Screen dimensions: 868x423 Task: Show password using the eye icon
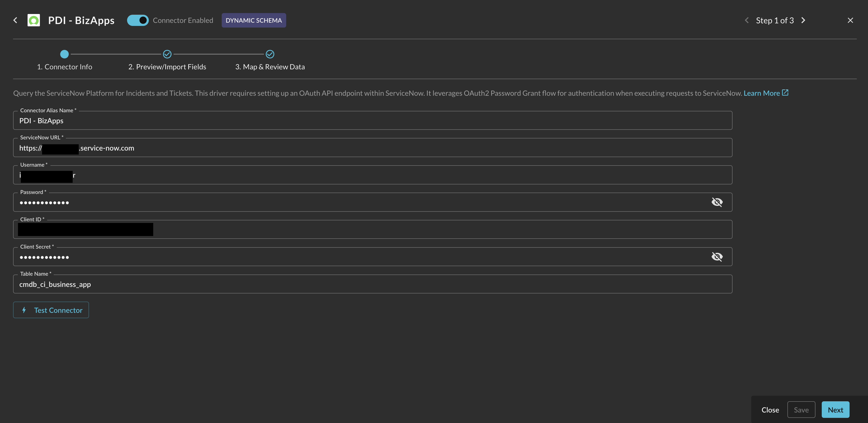(x=717, y=202)
